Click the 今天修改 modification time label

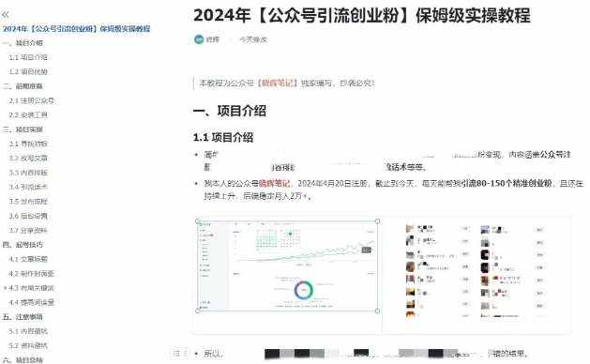click(x=253, y=39)
